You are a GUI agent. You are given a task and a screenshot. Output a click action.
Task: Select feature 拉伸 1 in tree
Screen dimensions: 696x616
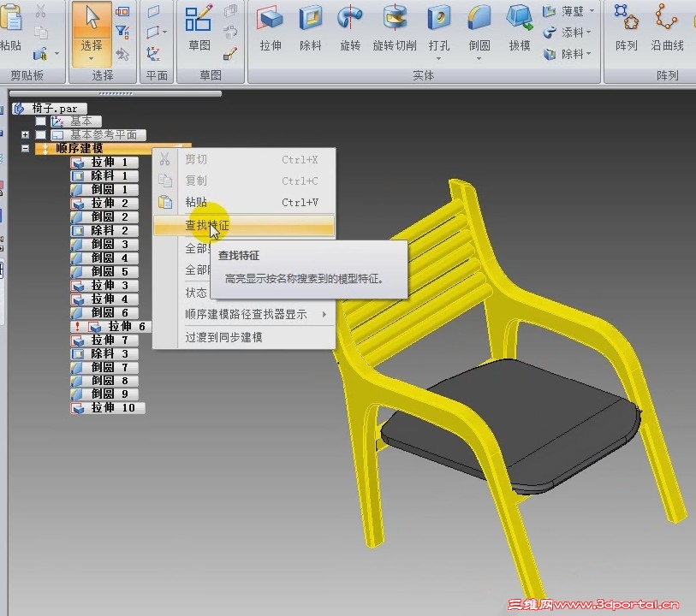(104, 163)
